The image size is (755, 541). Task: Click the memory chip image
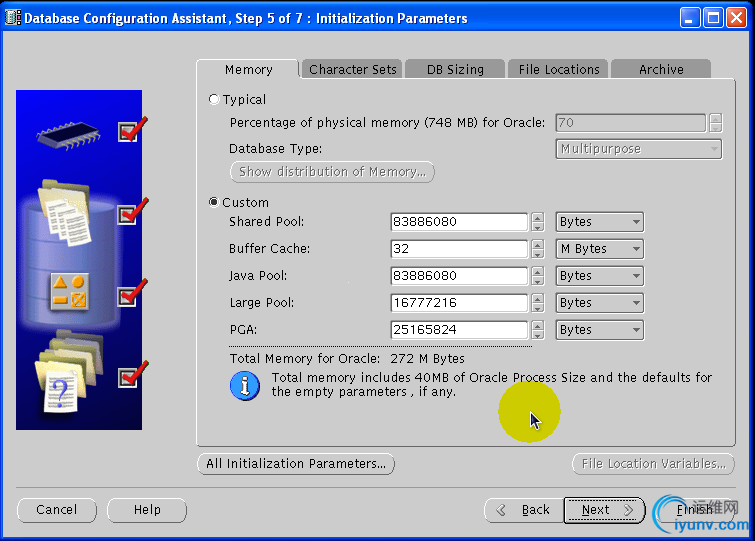68,135
